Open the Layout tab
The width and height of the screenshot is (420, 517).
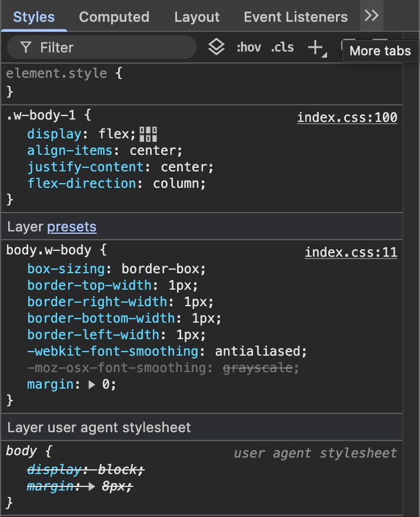(196, 17)
